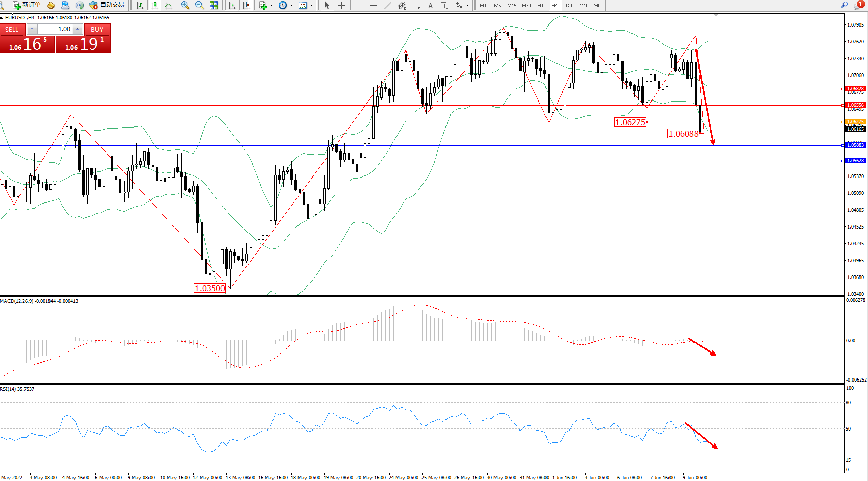This screenshot has width=868, height=481.
Task: Switch to the D1 timeframe
Action: [x=569, y=5]
